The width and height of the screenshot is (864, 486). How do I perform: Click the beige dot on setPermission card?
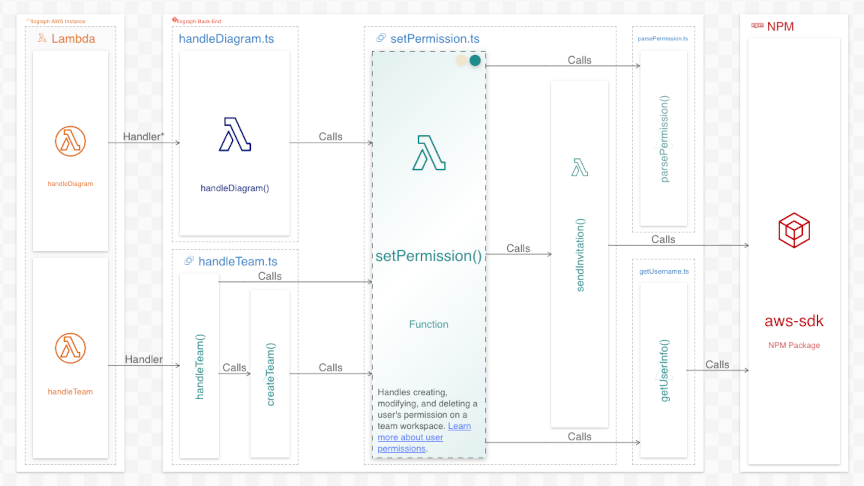(462, 60)
